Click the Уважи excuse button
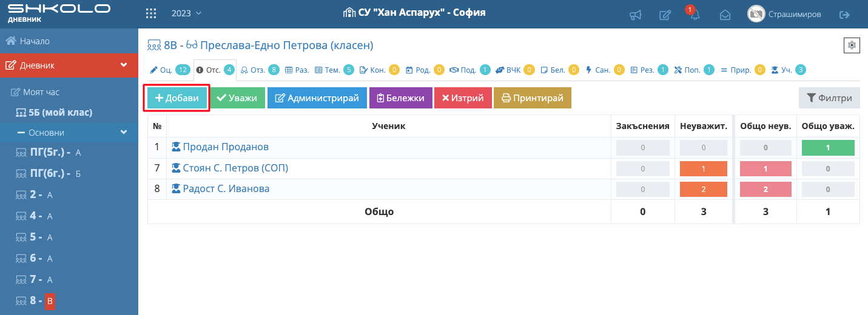The width and height of the screenshot is (868, 315). point(237,98)
